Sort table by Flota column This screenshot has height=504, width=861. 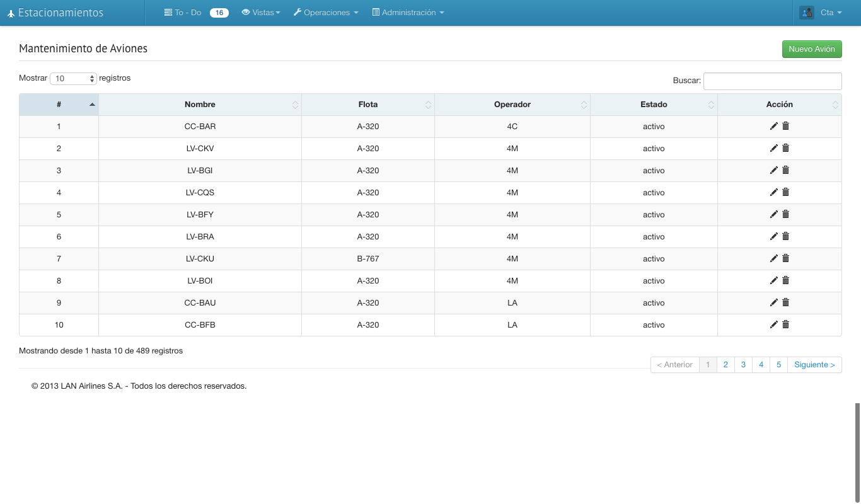pos(368,105)
